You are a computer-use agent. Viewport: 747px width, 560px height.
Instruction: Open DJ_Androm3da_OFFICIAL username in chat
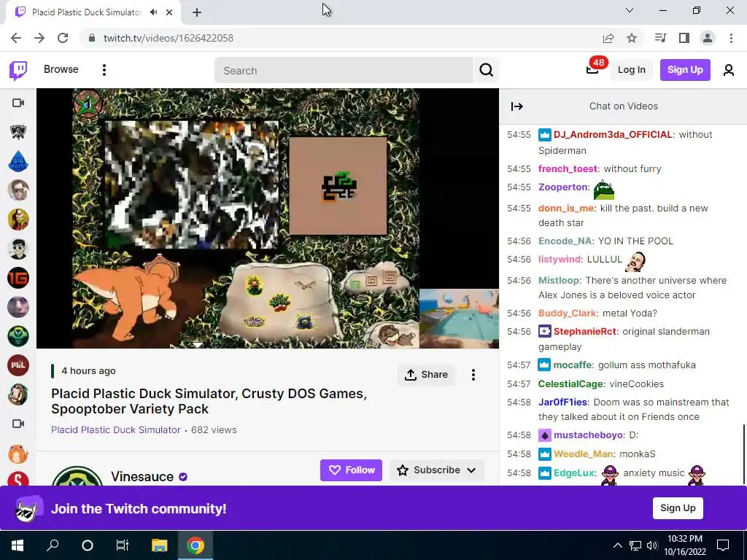[613, 135]
